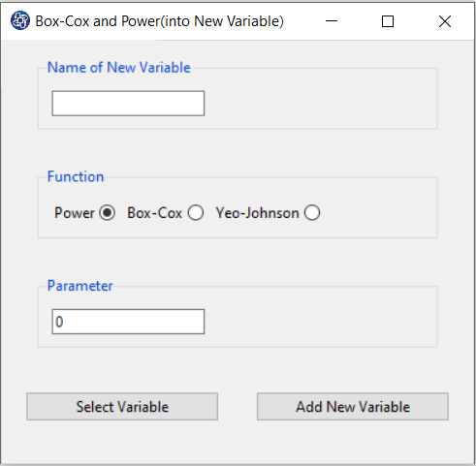The height and width of the screenshot is (466, 476).
Task: Click blank area right of Parameter field
Action: click(320, 322)
